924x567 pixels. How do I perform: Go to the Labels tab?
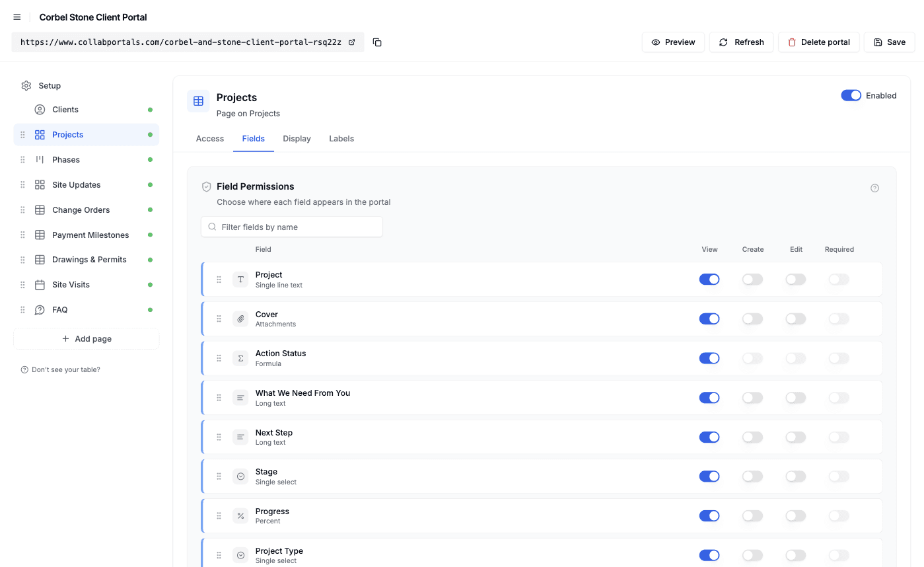(x=341, y=139)
